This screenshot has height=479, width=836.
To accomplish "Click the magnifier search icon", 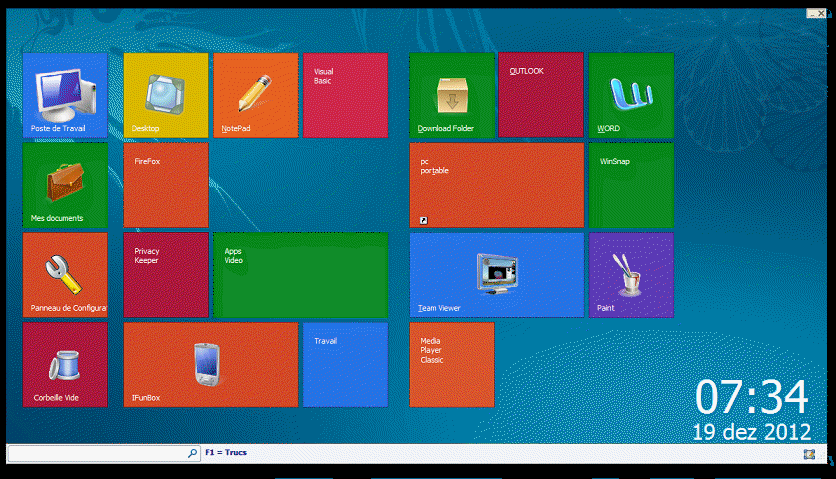I will [x=193, y=454].
